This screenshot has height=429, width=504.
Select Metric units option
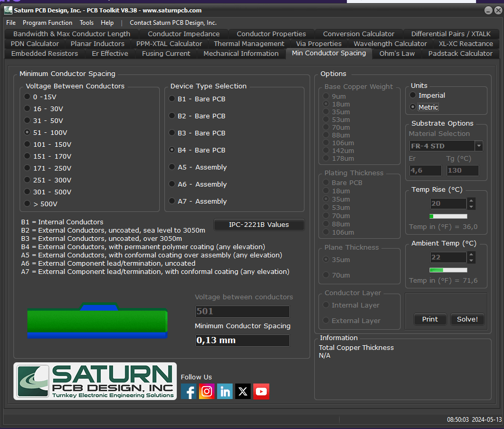pos(424,107)
